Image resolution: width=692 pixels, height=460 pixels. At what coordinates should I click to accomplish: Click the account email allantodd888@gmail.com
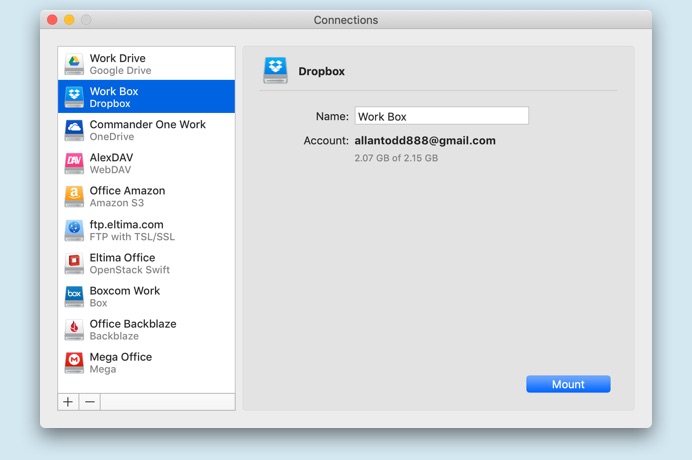425,140
